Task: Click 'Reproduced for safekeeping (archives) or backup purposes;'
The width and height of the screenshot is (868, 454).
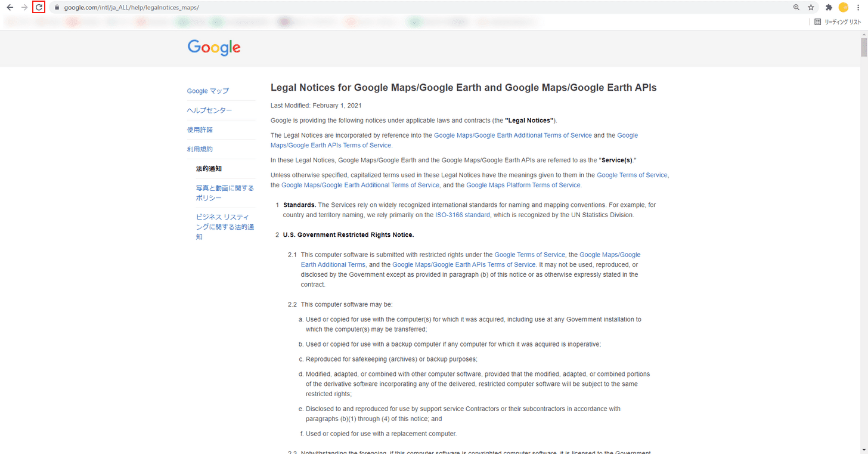Action: pyautogui.click(x=392, y=359)
